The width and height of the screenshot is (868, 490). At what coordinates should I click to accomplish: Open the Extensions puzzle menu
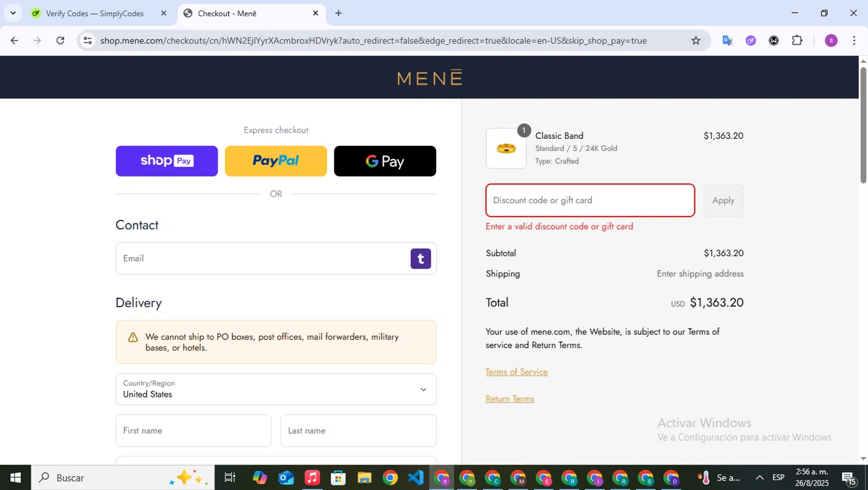pyautogui.click(x=797, y=40)
